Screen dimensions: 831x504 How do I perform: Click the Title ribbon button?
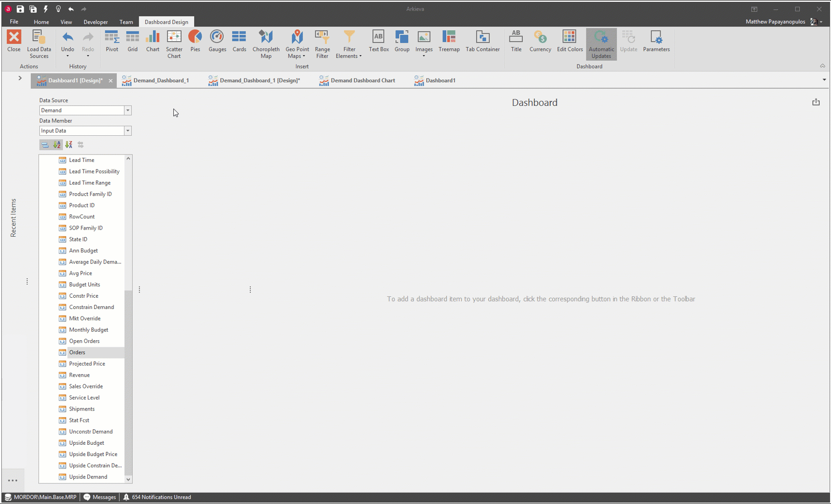516,41
